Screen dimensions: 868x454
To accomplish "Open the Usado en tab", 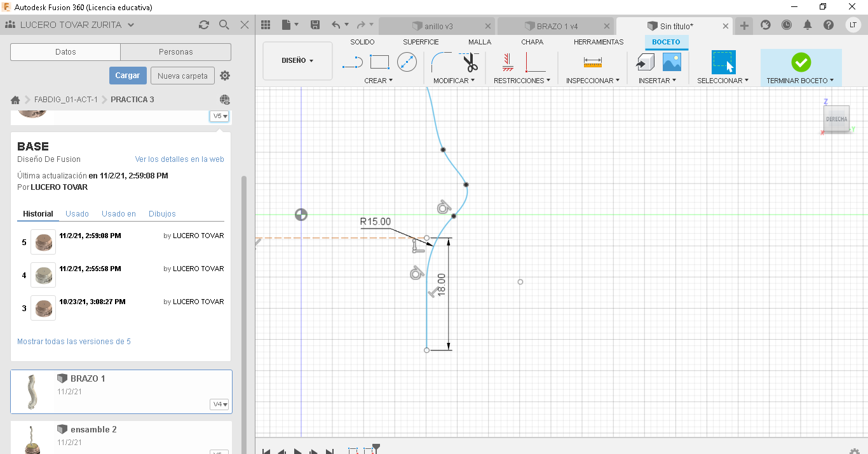I will pyautogui.click(x=119, y=214).
